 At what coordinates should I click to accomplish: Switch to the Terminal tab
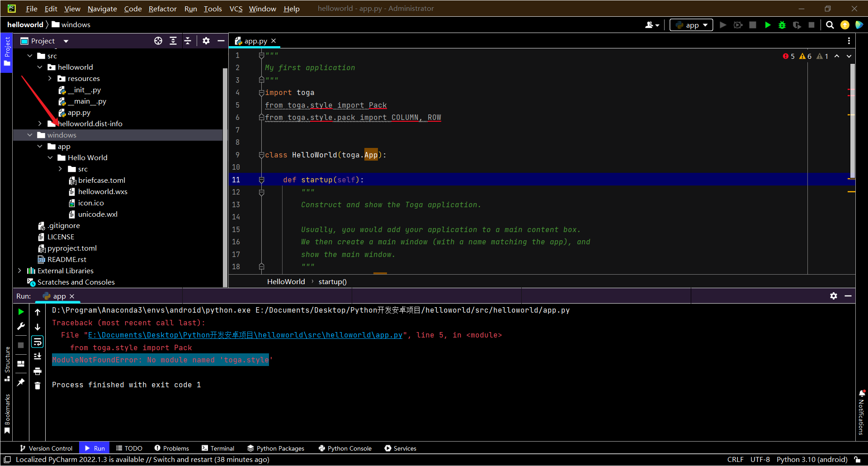coord(218,448)
